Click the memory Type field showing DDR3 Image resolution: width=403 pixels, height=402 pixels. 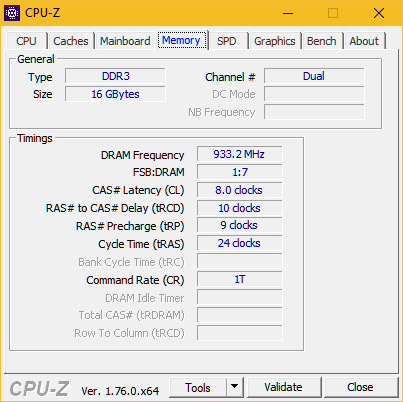coord(115,76)
